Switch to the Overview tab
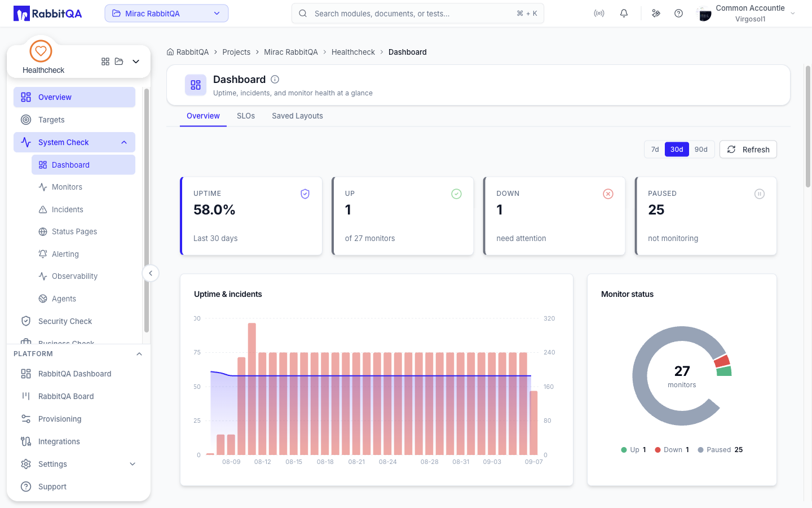The width and height of the screenshot is (812, 508). point(203,116)
